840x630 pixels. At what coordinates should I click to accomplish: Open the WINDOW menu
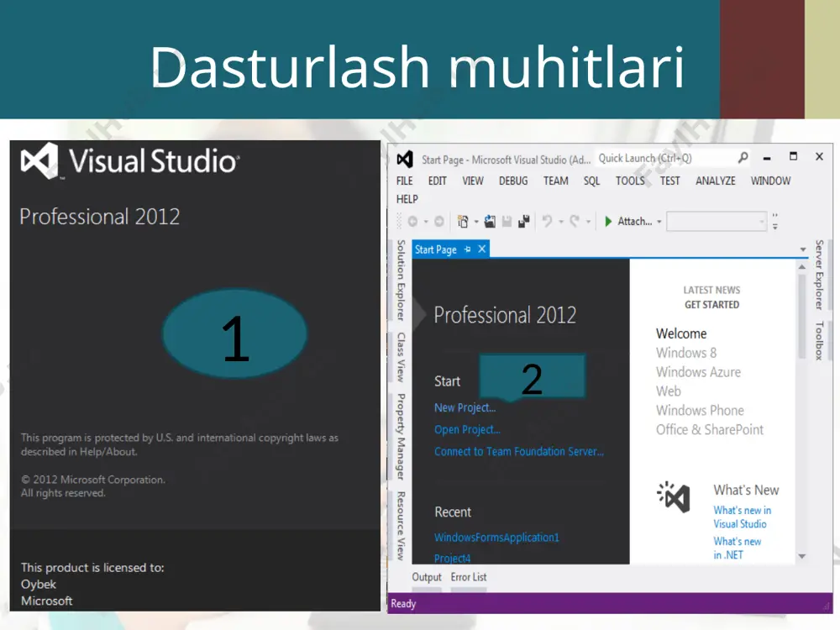770,181
